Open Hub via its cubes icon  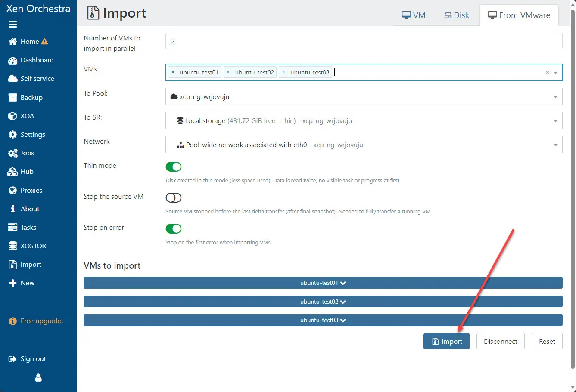[x=12, y=172]
